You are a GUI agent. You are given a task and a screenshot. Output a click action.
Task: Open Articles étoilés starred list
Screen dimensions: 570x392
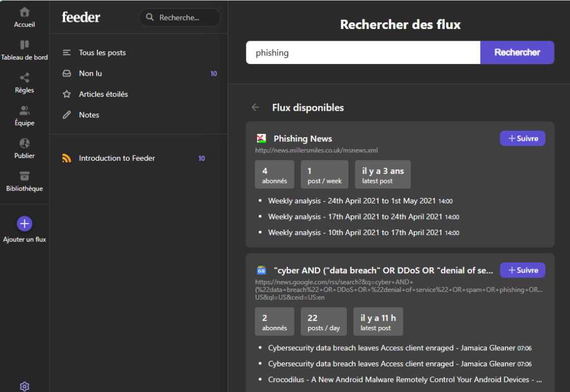[x=104, y=95]
